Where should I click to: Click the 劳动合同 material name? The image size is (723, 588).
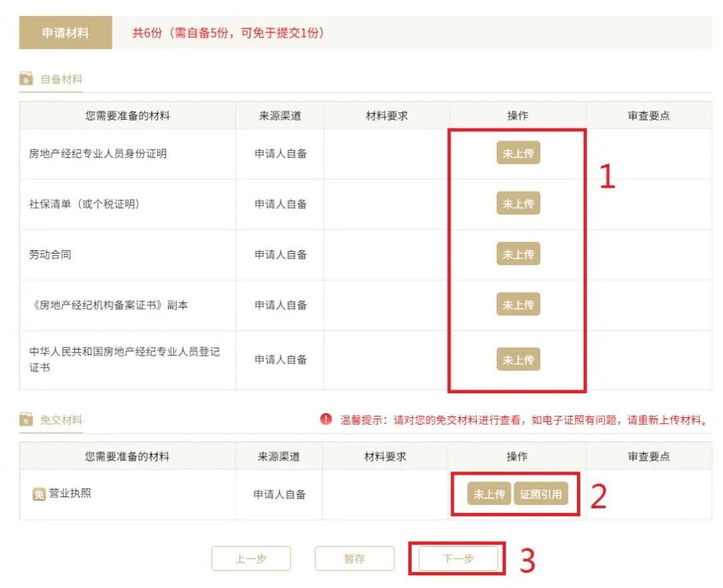(x=50, y=254)
